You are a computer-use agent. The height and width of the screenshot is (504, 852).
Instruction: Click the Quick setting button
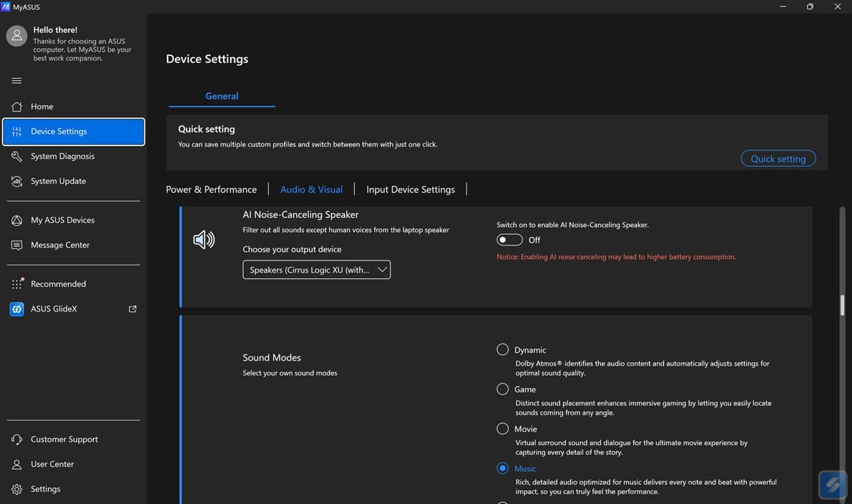pyautogui.click(x=778, y=158)
